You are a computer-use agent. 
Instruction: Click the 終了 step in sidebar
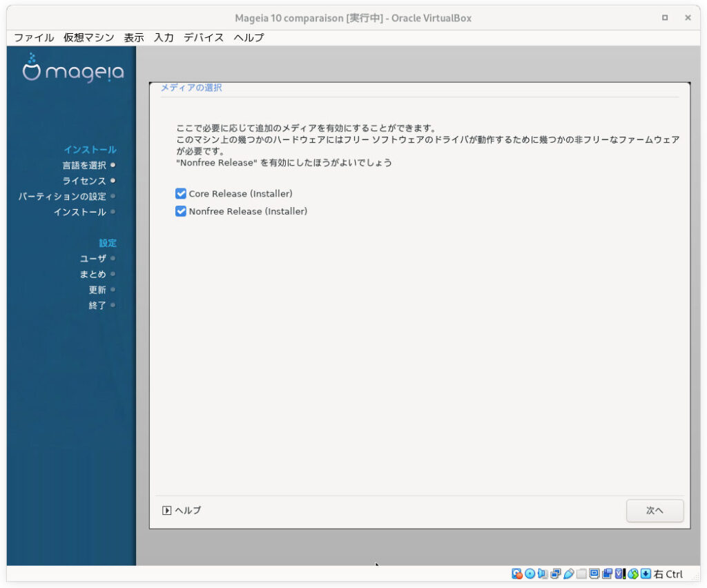pos(97,306)
